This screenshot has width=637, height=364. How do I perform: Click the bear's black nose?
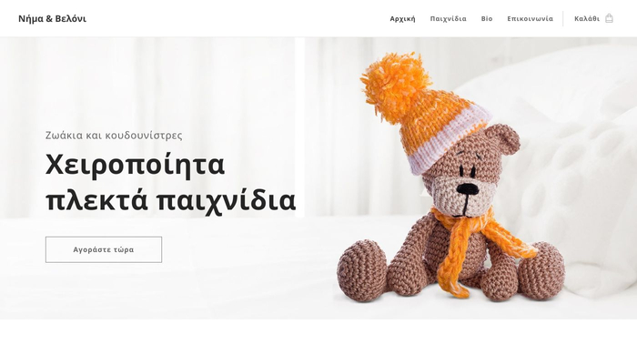pyautogui.click(x=468, y=188)
